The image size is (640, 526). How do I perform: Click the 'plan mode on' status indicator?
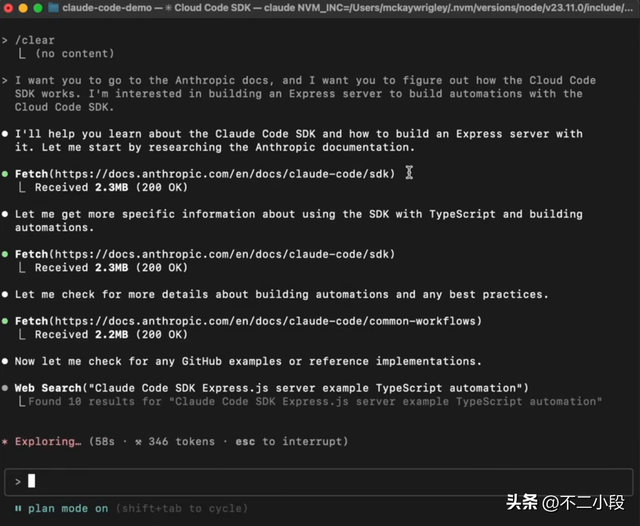tap(68, 508)
